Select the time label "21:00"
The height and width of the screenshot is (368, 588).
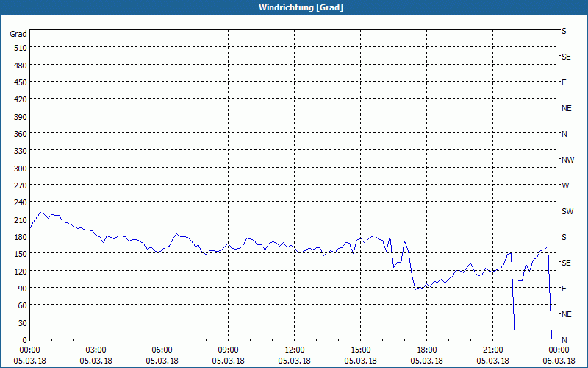492,350
